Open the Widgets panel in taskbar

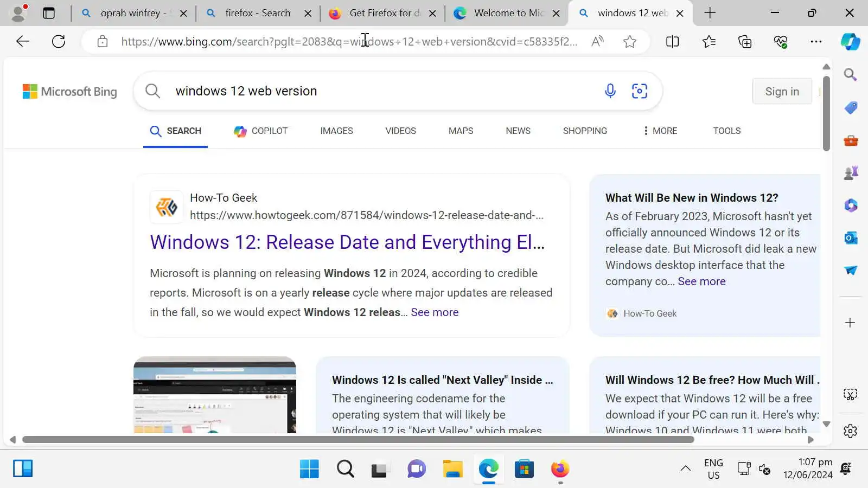click(x=23, y=468)
